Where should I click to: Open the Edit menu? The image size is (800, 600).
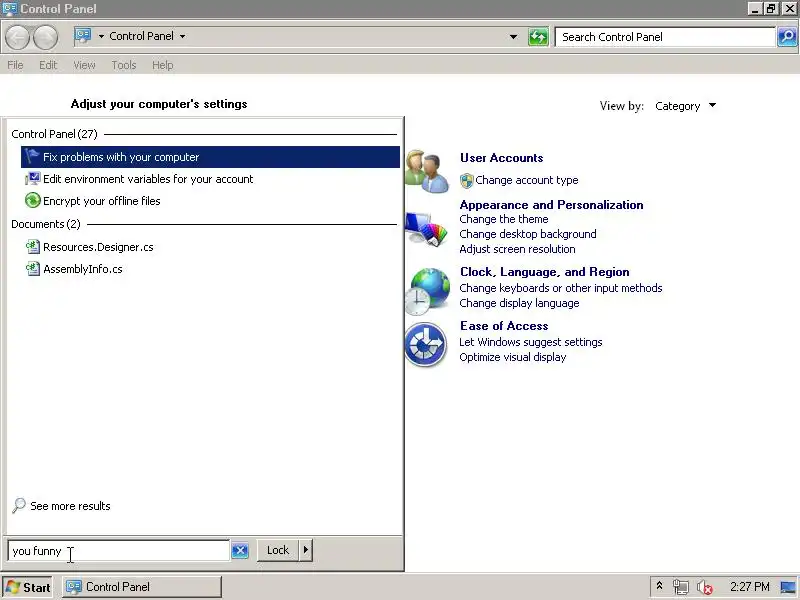(x=48, y=65)
